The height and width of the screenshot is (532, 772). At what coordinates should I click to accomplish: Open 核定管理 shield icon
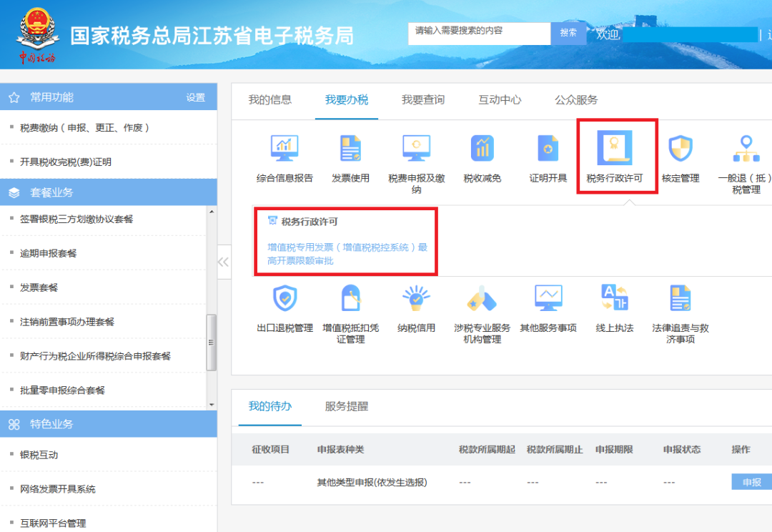tap(681, 148)
